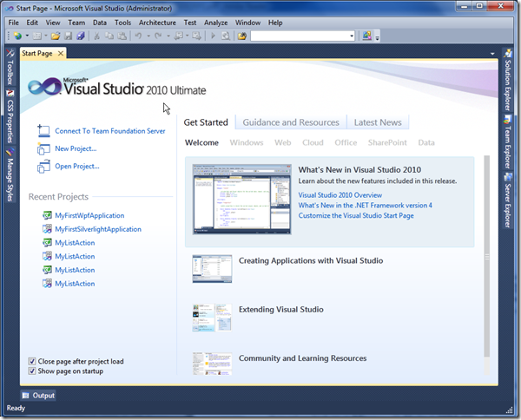This screenshot has width=521, height=420.
Task: Open the Help menu
Action: [275, 23]
